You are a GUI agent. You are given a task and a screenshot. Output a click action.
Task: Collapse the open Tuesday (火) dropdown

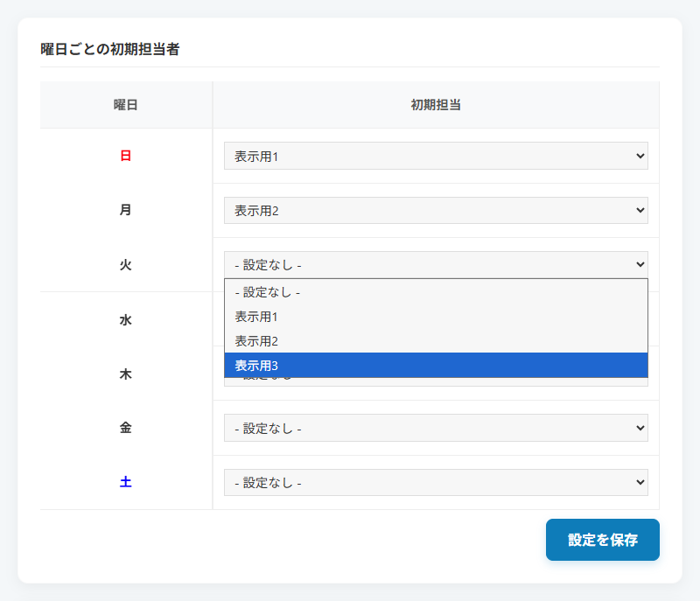click(436, 264)
